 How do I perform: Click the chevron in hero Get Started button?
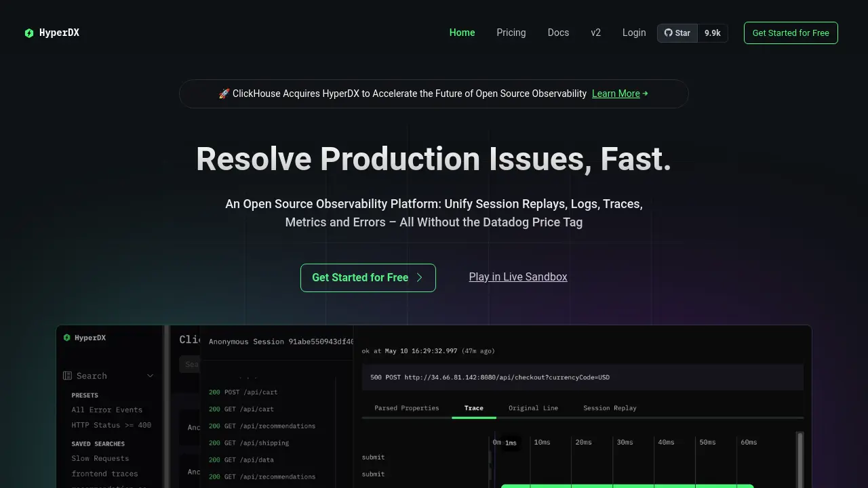point(420,277)
